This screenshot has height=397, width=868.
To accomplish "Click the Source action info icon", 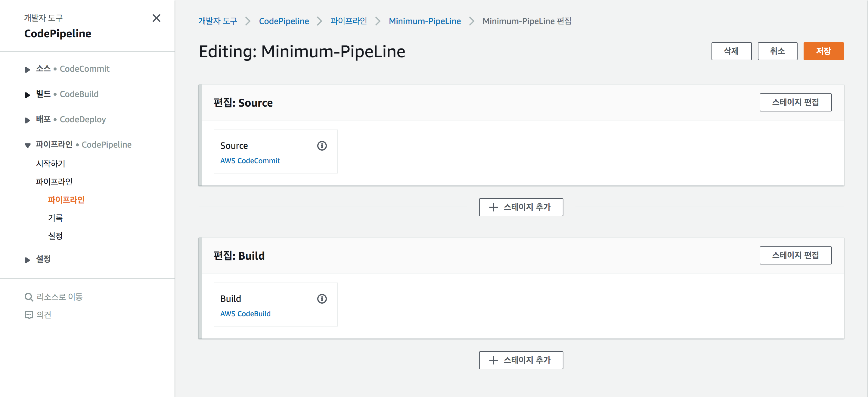I will click(x=322, y=146).
